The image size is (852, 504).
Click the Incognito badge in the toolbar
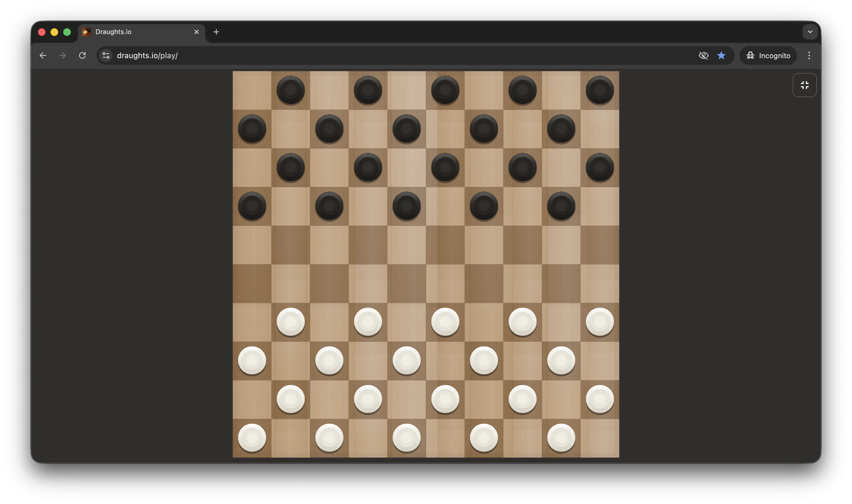click(x=768, y=55)
